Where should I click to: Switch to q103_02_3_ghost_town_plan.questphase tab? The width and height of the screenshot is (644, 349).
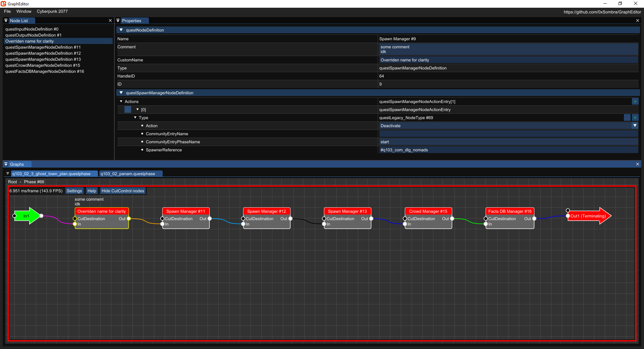point(54,173)
